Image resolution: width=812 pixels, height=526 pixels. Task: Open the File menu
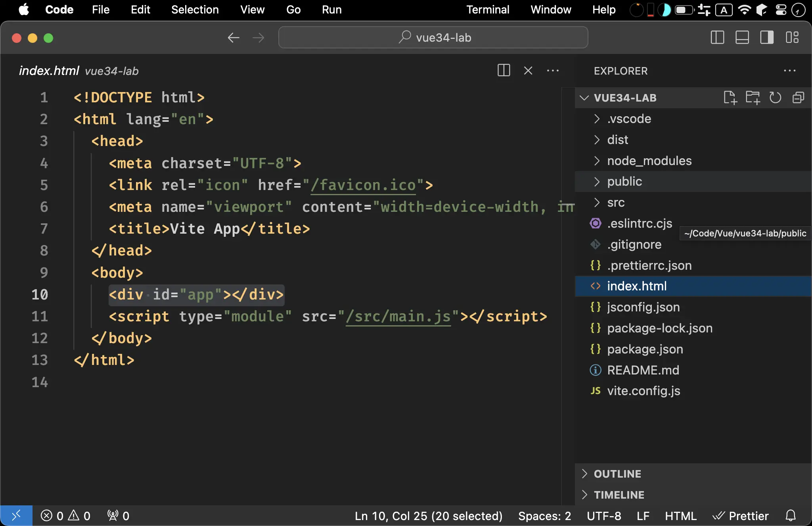pos(101,10)
